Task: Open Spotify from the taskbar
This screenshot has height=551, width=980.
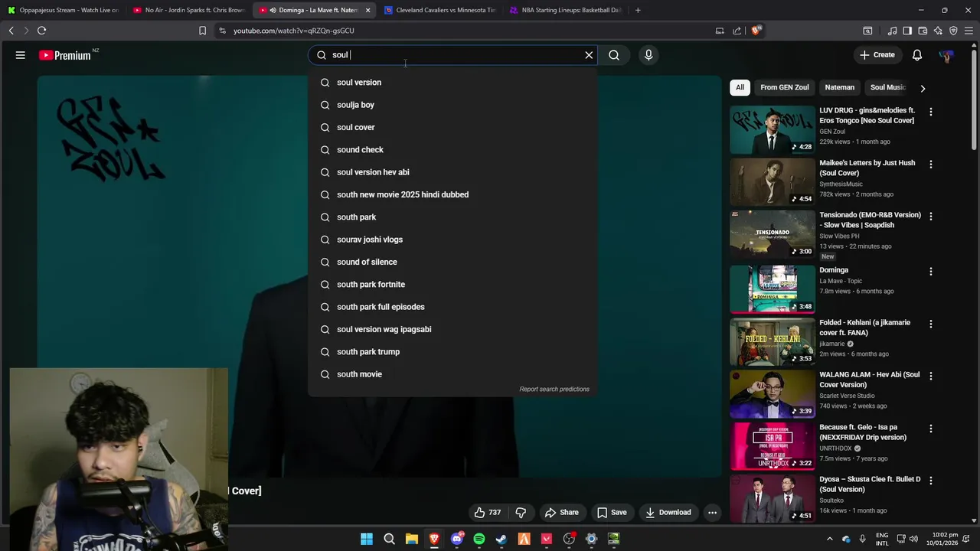Action: (x=479, y=539)
